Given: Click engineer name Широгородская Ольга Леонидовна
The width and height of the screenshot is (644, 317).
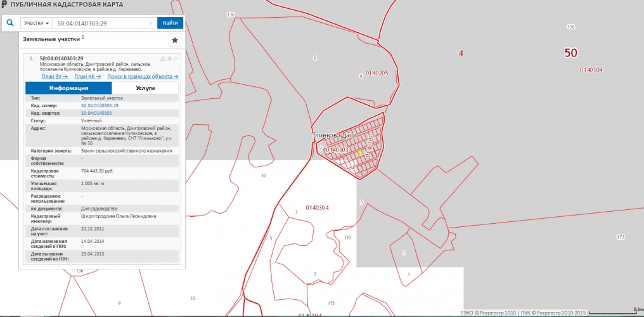Looking at the screenshot, I should [x=119, y=216].
